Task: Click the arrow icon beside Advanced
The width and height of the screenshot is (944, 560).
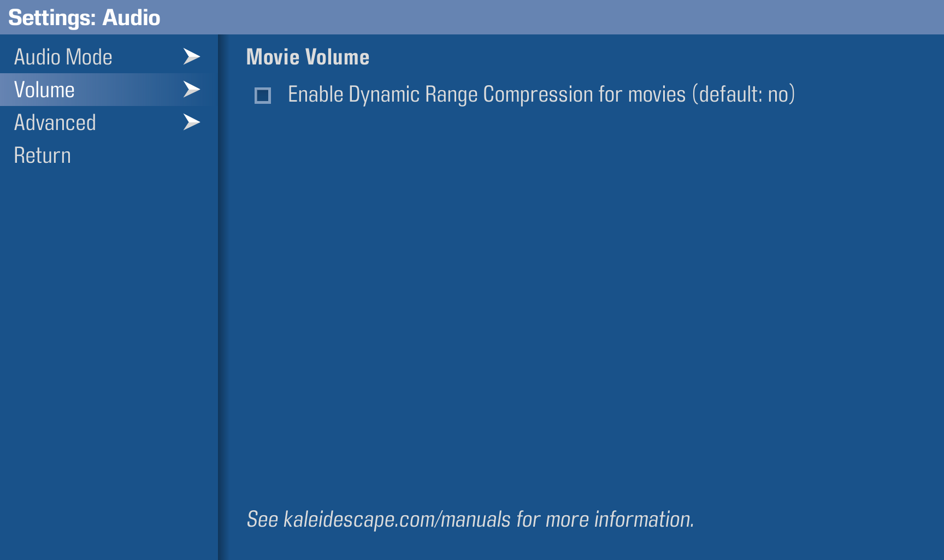Action: pos(192,122)
